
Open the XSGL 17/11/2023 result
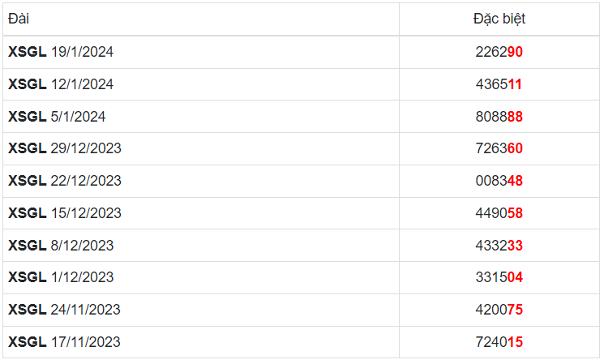click(x=64, y=342)
